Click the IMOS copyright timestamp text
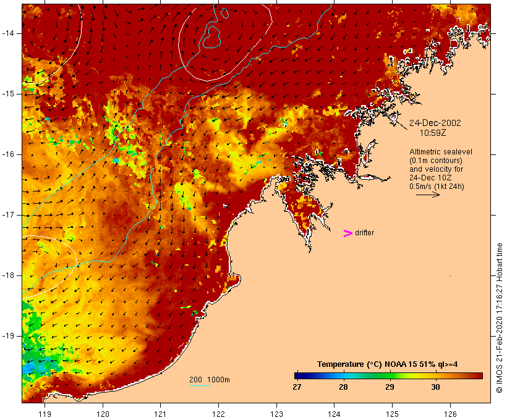The height and width of the screenshot is (420, 507). pos(500,318)
